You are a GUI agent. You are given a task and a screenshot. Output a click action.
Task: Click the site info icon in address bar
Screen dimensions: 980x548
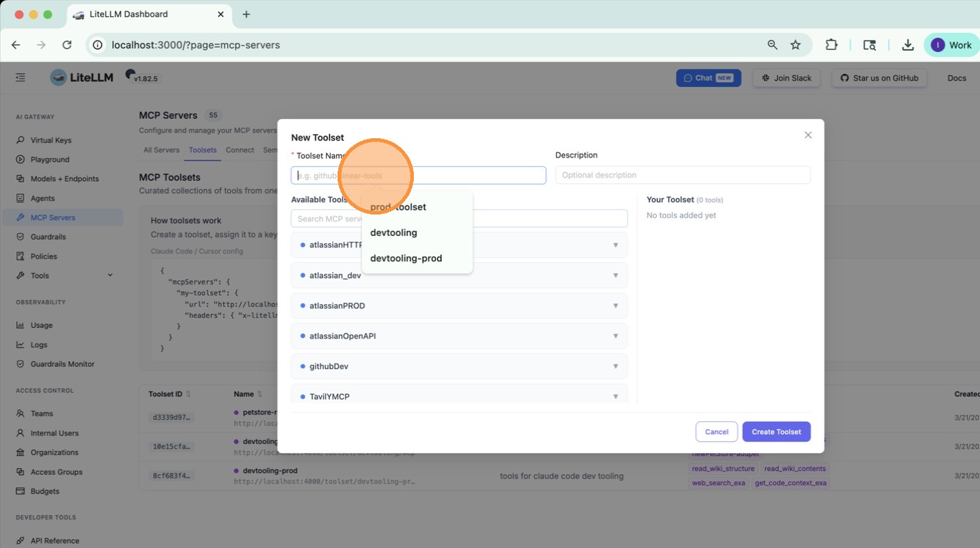coord(98,45)
